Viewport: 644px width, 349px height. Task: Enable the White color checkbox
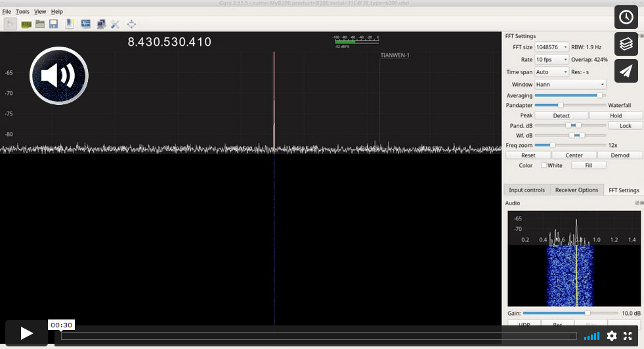(x=544, y=165)
